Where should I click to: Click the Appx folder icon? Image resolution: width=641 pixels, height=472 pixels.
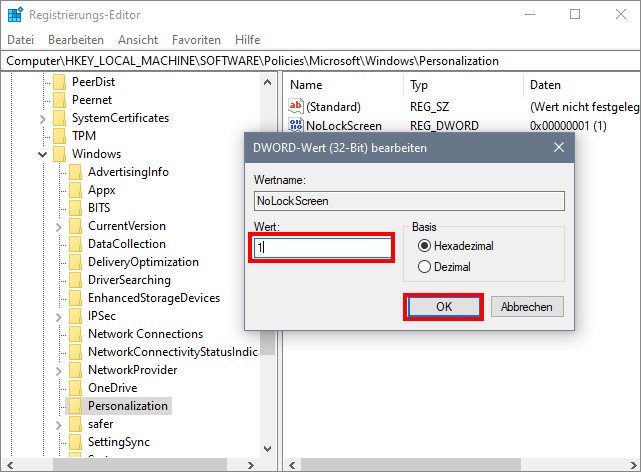click(76, 190)
